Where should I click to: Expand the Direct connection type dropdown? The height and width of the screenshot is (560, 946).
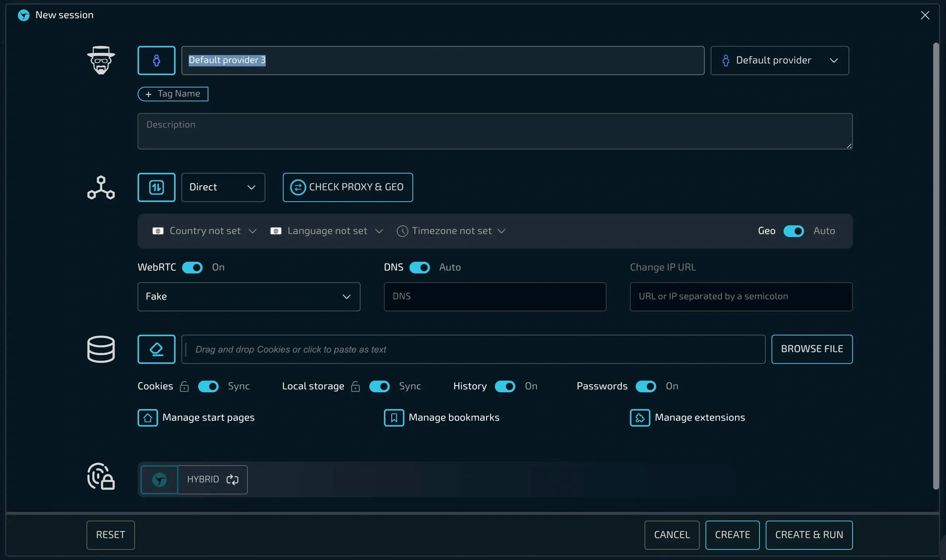click(223, 187)
